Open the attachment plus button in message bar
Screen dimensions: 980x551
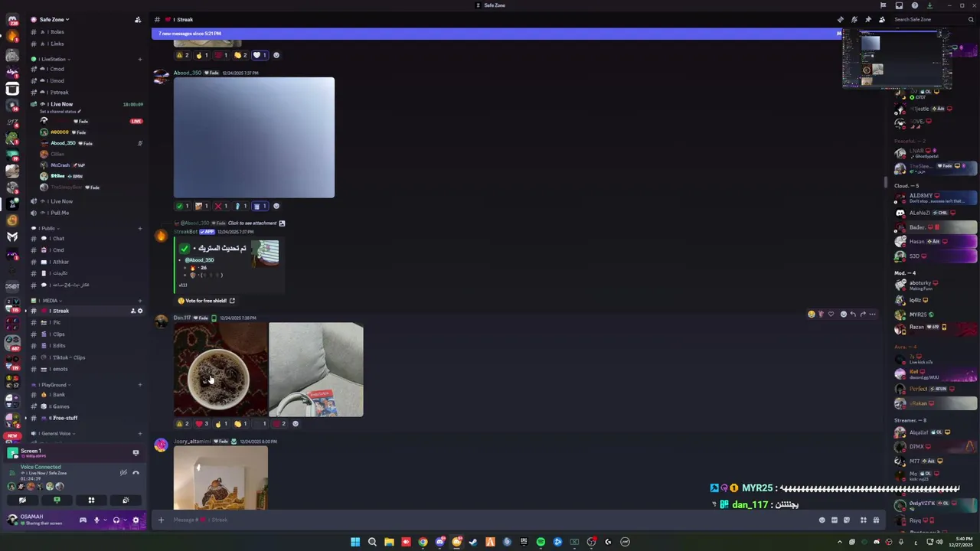(x=161, y=520)
